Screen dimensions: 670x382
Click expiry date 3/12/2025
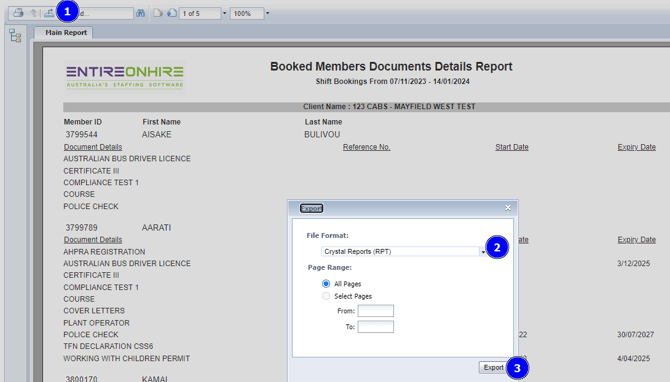click(x=634, y=264)
